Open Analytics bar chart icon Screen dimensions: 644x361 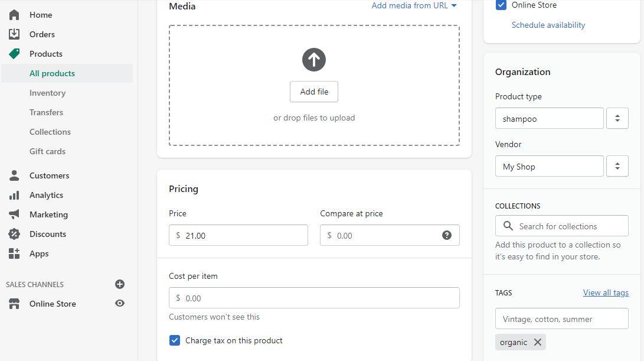coord(14,195)
